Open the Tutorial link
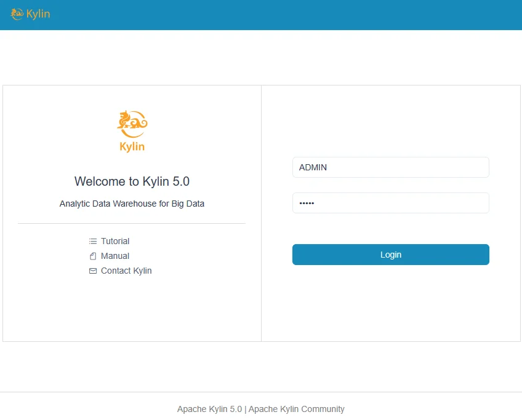The width and height of the screenshot is (522, 420). [115, 242]
